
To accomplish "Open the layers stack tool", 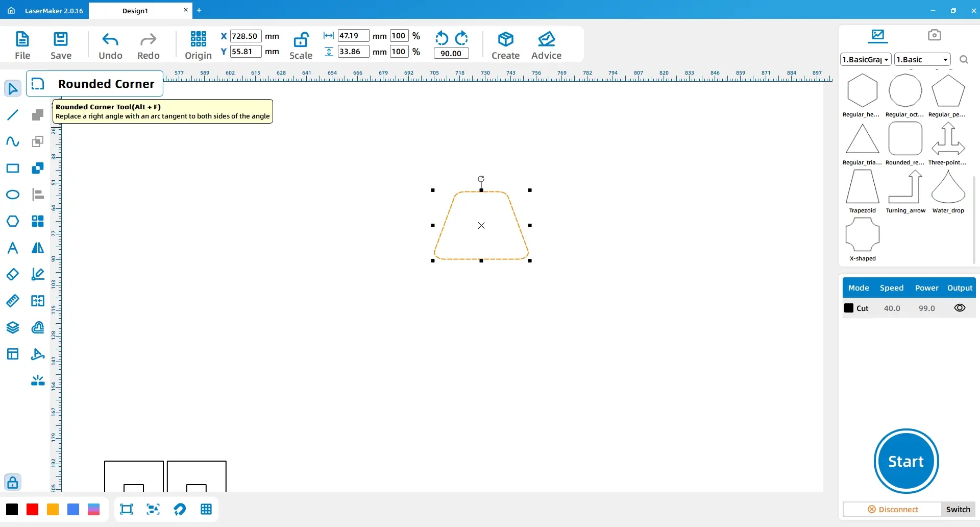I will 13,327.
